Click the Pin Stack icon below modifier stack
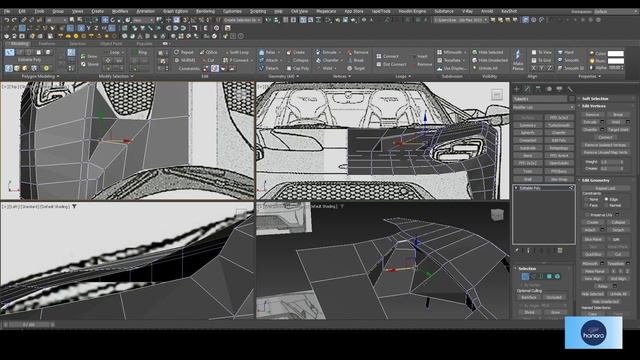Screen dimensions: 640x360 [x=517, y=251]
